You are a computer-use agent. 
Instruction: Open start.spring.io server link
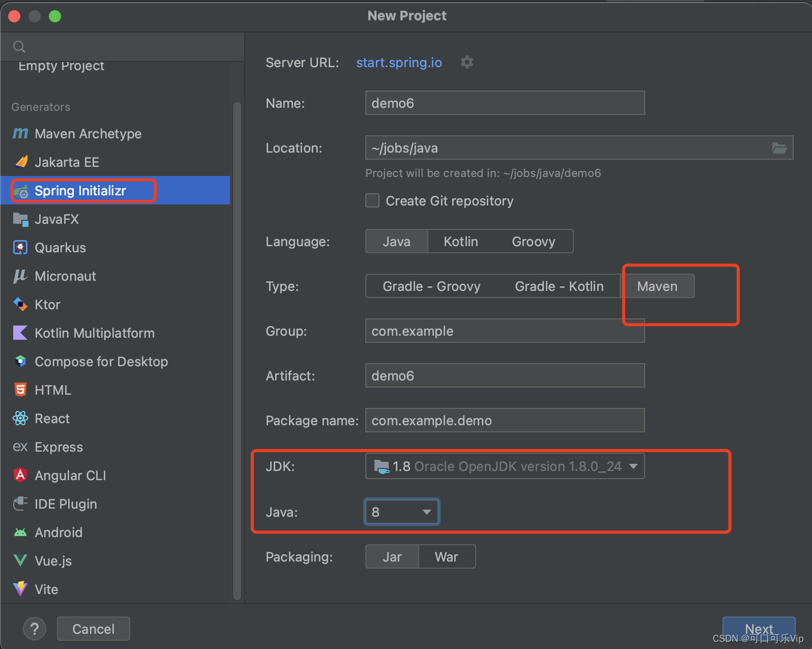click(399, 63)
